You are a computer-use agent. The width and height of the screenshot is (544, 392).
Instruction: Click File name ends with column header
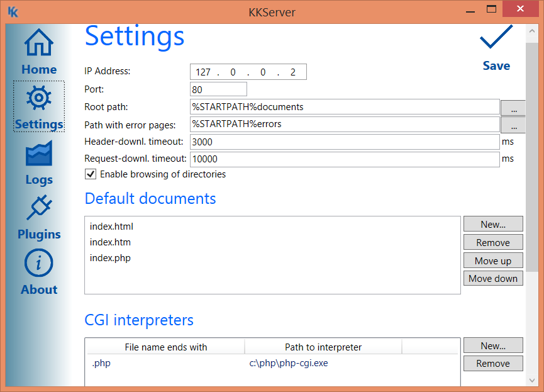[x=166, y=347]
